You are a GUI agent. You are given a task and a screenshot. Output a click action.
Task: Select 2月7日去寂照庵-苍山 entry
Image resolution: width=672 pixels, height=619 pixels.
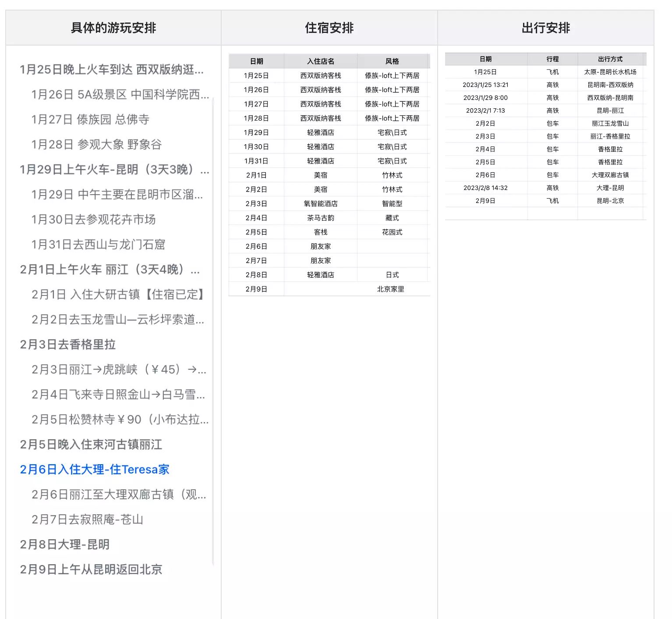(x=87, y=519)
